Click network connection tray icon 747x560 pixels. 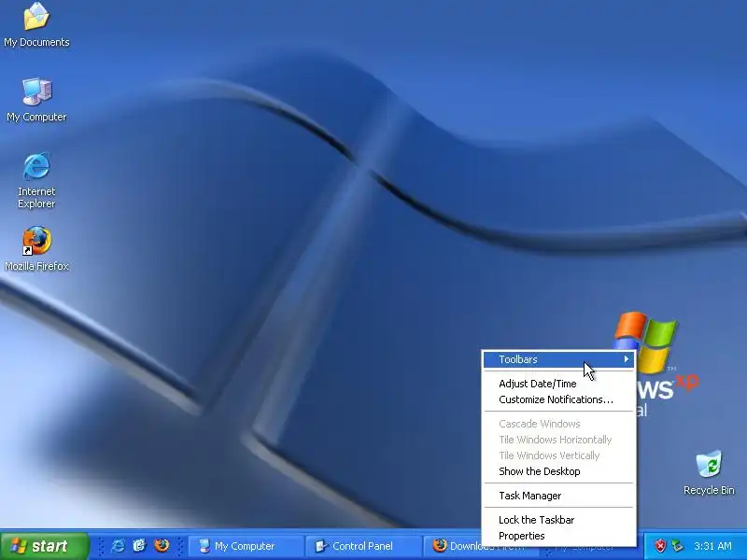[x=677, y=546]
